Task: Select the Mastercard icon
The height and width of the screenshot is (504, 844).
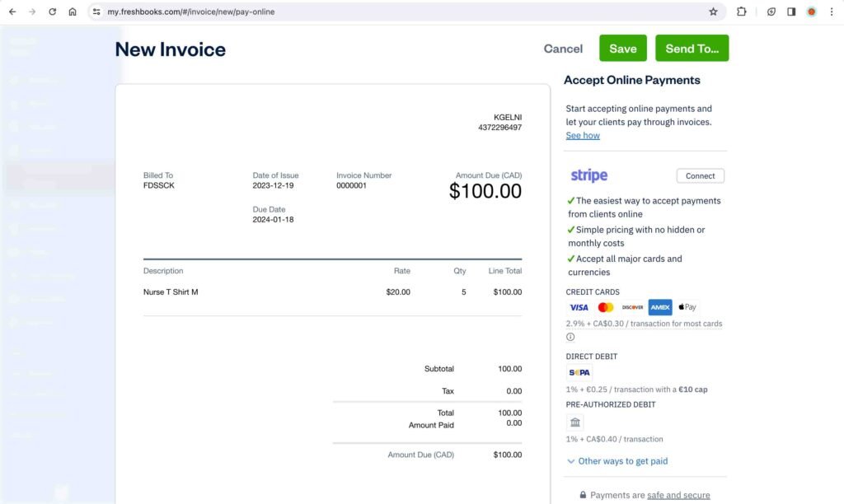Action: 605,306
